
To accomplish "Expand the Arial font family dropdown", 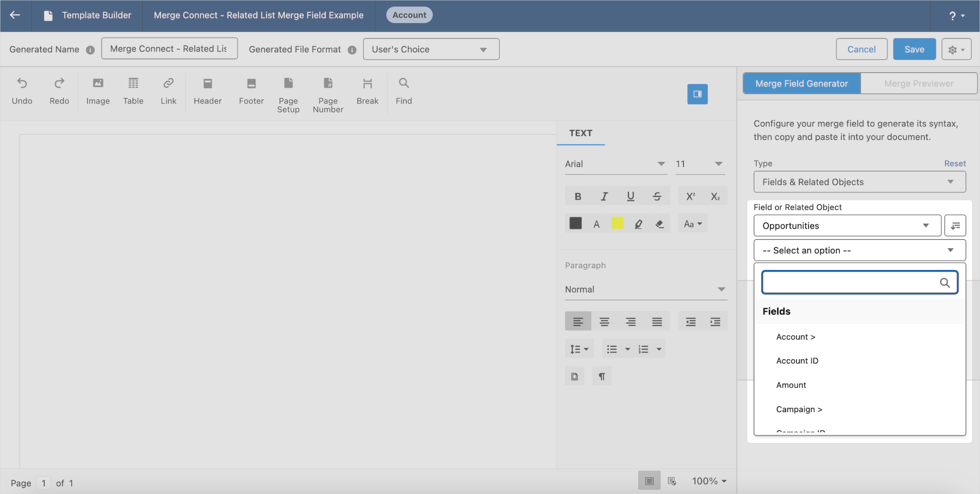I will point(615,164).
